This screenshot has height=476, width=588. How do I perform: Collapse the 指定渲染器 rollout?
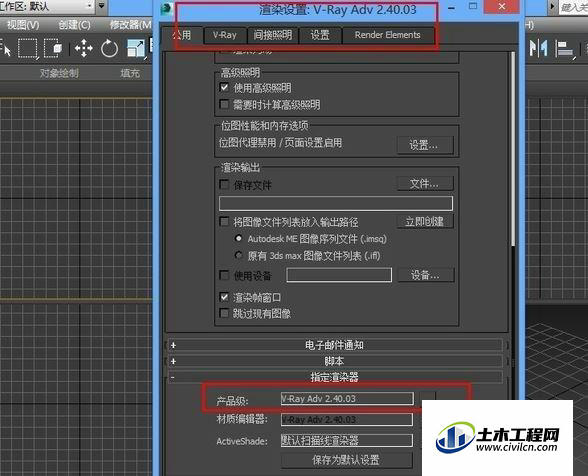point(334,377)
